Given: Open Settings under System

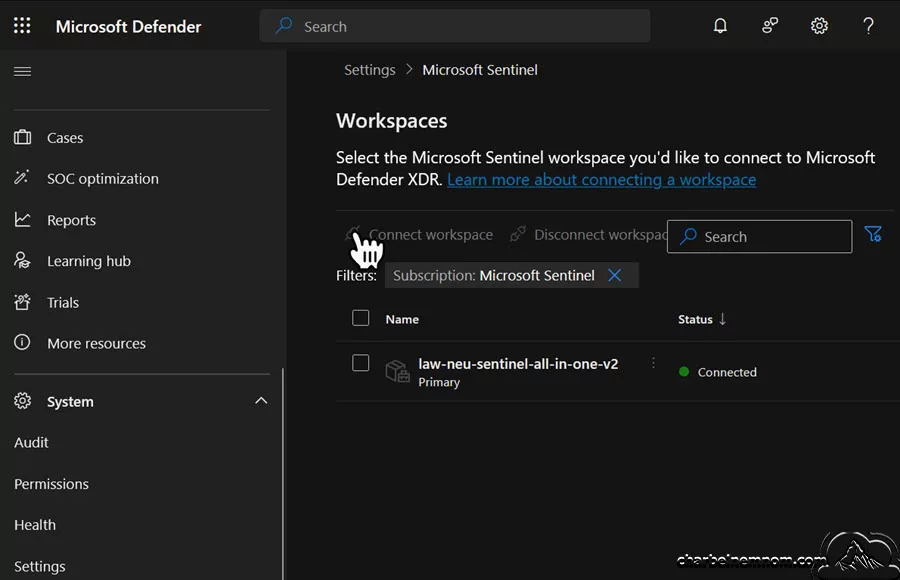Looking at the screenshot, I should pyautogui.click(x=40, y=566).
